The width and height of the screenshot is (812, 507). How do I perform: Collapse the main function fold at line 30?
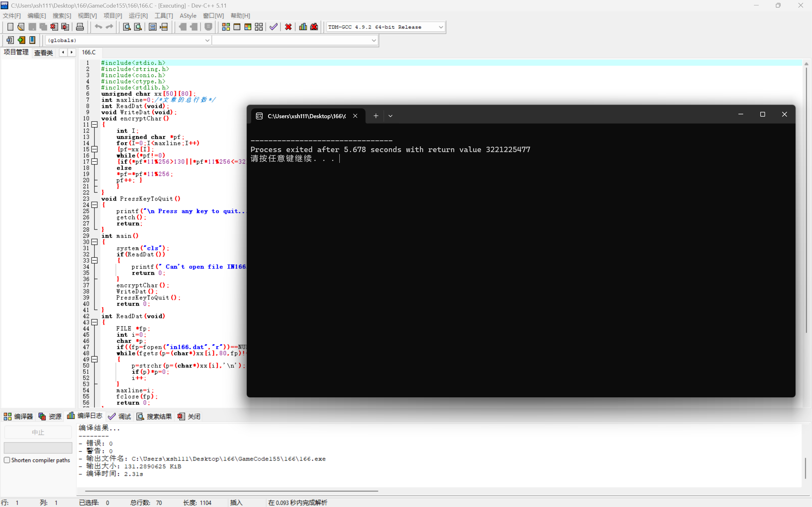tap(95, 242)
